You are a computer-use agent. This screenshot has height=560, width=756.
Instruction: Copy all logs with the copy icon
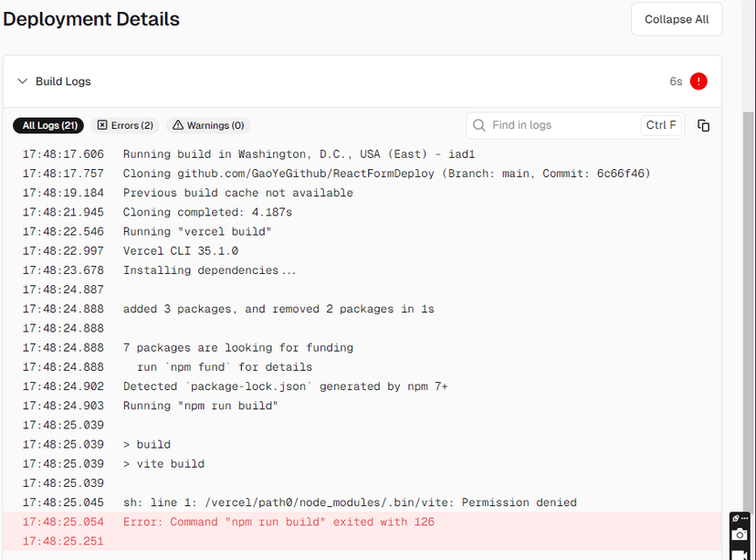(x=703, y=125)
